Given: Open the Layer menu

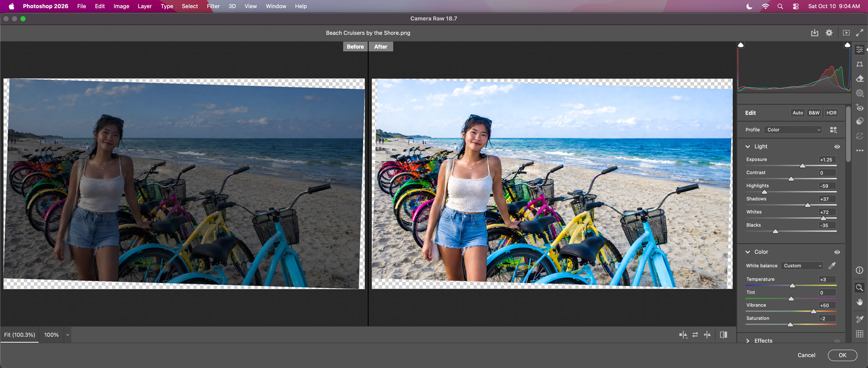Looking at the screenshot, I should pyautogui.click(x=145, y=6).
